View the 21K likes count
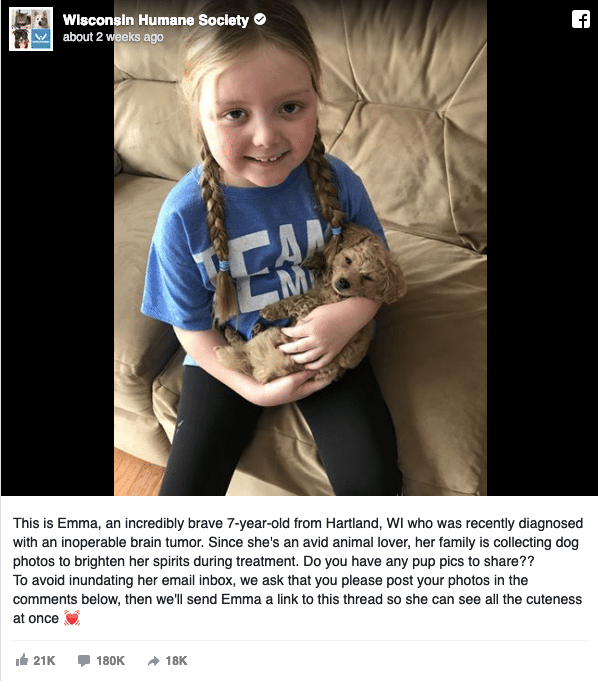Viewport: 598px width, 681px height. pos(44,661)
